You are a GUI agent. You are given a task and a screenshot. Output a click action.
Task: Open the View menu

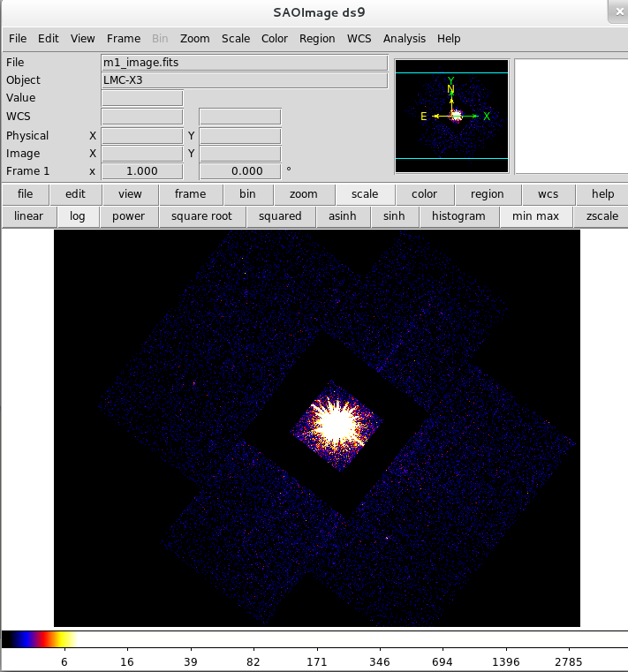82,39
